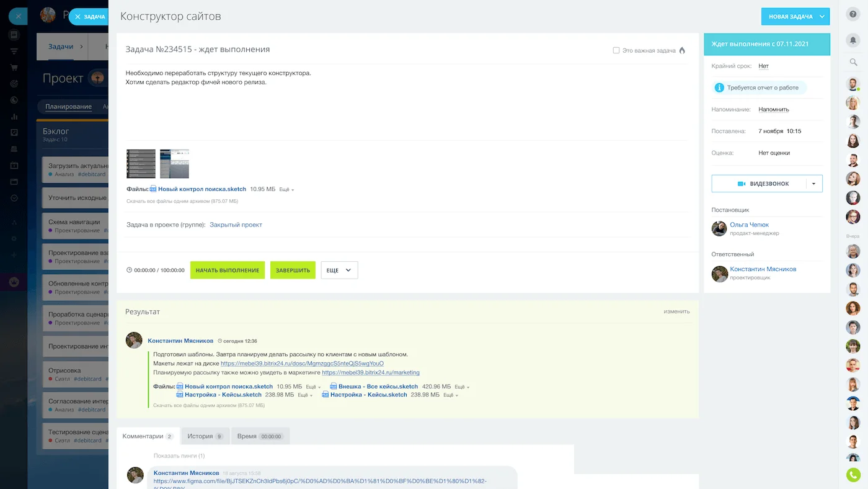The image size is (868, 489).
Task: Switch to the 'История' tab
Action: 205,436
